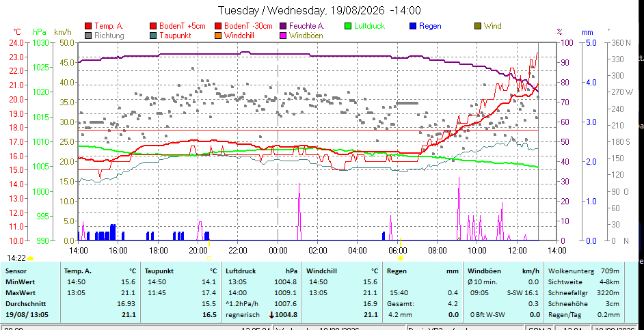This screenshot has width=644, height=330.
Task: Click the Temp. A. column header in table
Action: [78, 271]
